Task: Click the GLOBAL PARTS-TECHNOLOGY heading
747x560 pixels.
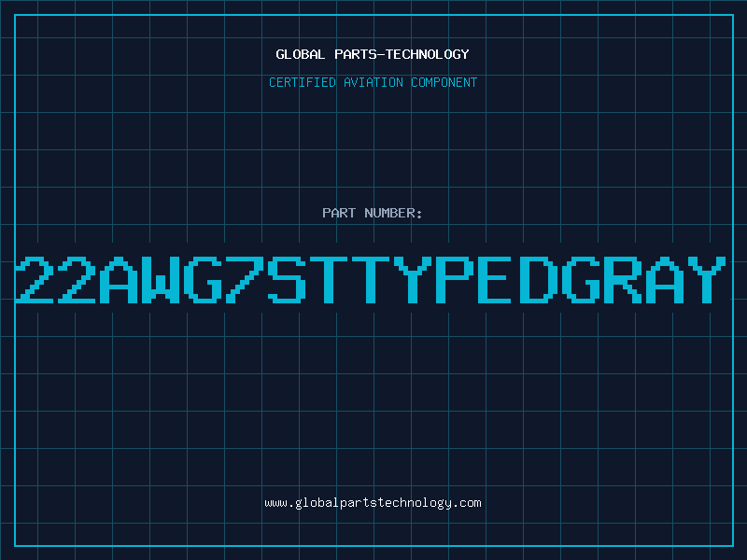Action: coord(373,54)
